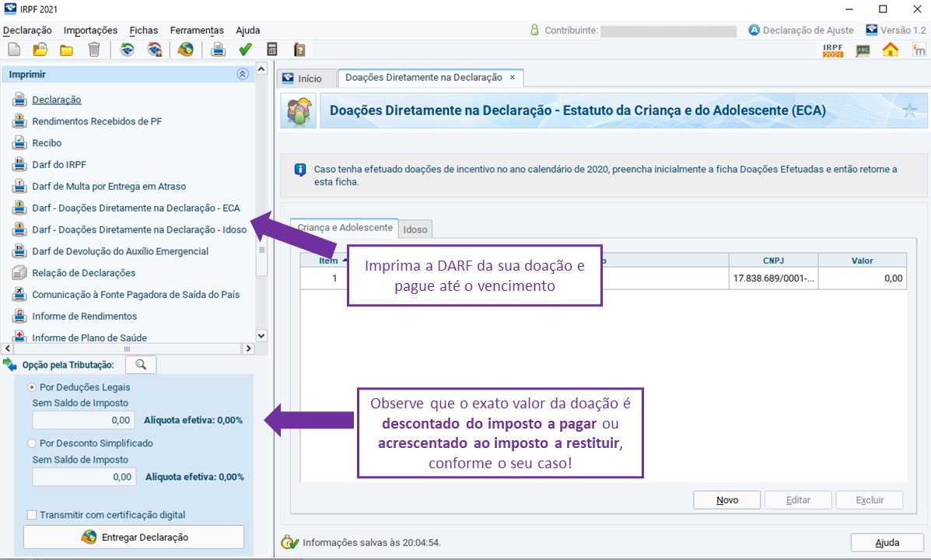The height and width of the screenshot is (560, 931).
Task: Click the blue info icon in notice
Action: point(300,170)
